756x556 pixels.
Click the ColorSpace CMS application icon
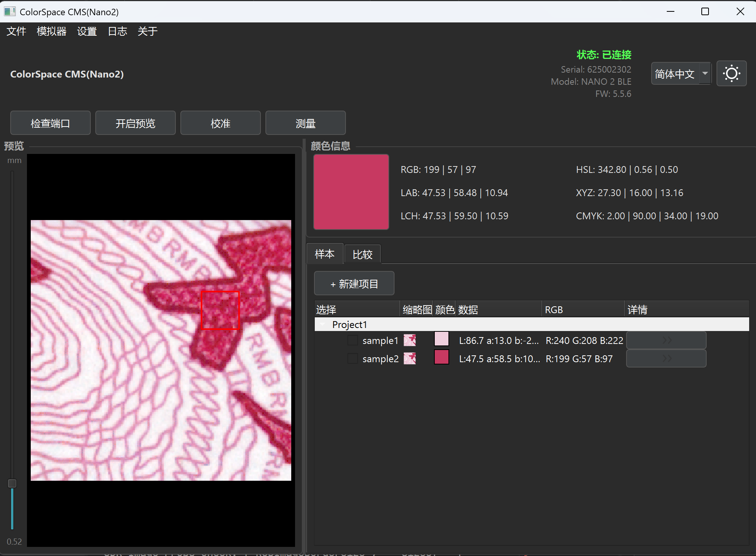coord(9,11)
